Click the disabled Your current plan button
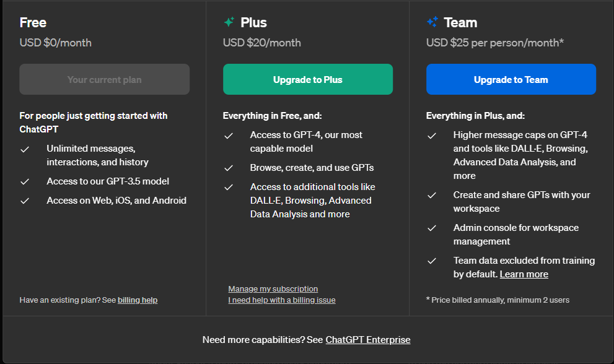 pos(105,79)
